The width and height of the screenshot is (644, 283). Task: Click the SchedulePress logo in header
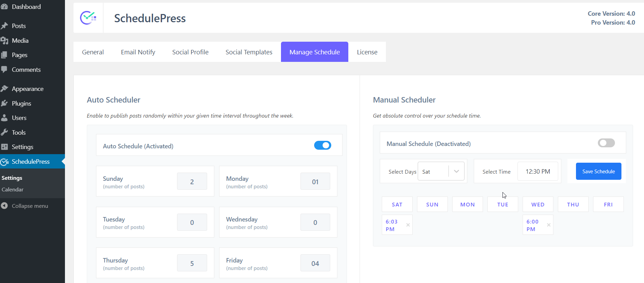88,18
